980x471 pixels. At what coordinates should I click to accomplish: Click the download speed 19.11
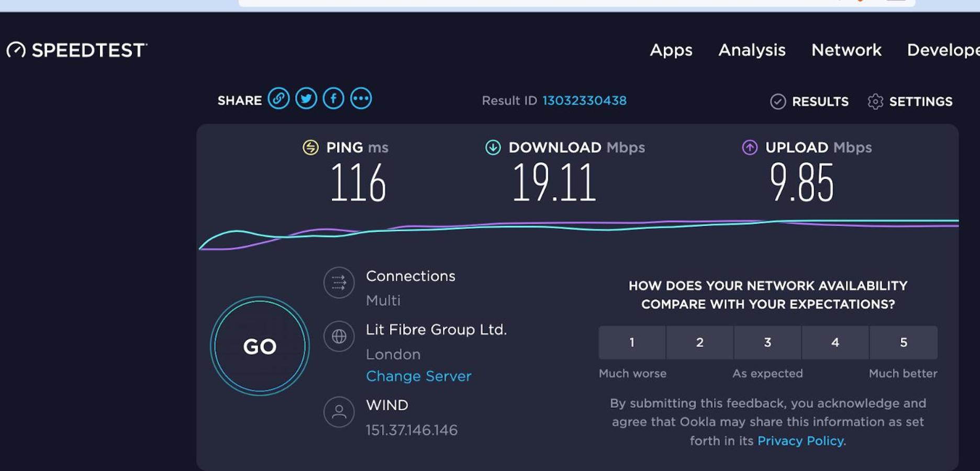[x=554, y=182]
